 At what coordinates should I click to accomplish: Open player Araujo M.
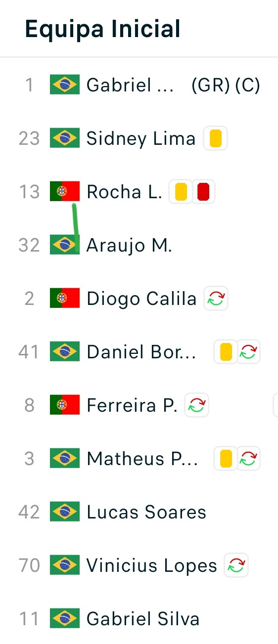pyautogui.click(x=129, y=245)
